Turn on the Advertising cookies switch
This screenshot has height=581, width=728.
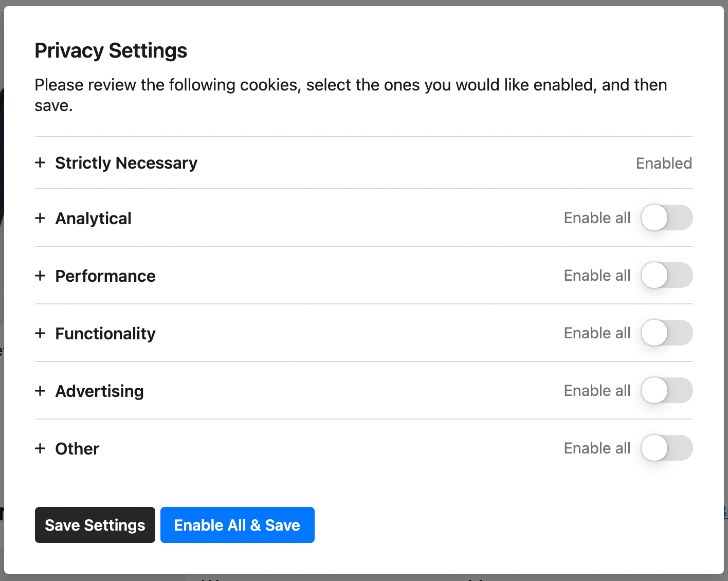tap(667, 390)
